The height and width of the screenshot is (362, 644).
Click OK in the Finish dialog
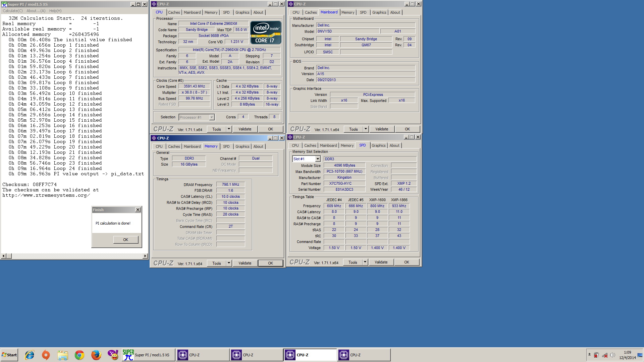(125, 240)
